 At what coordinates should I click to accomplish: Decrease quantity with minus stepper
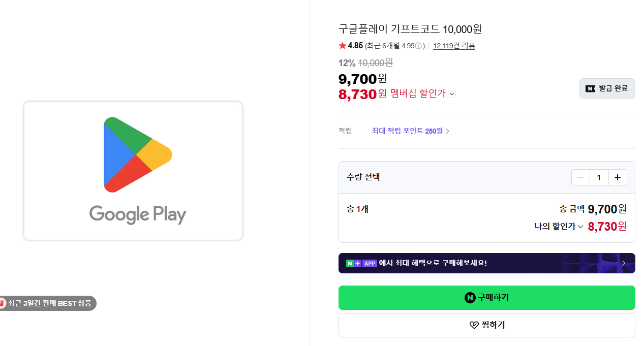coord(580,177)
